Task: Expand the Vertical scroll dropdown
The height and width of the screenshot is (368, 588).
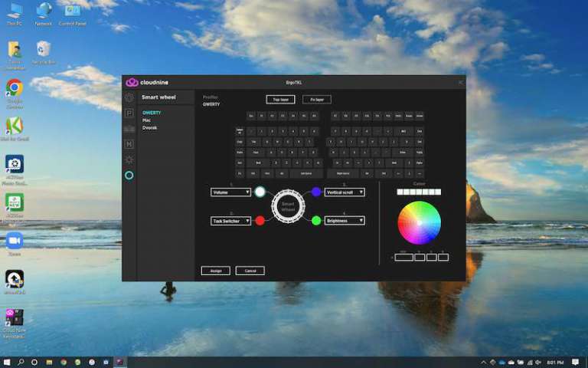Action: point(345,192)
